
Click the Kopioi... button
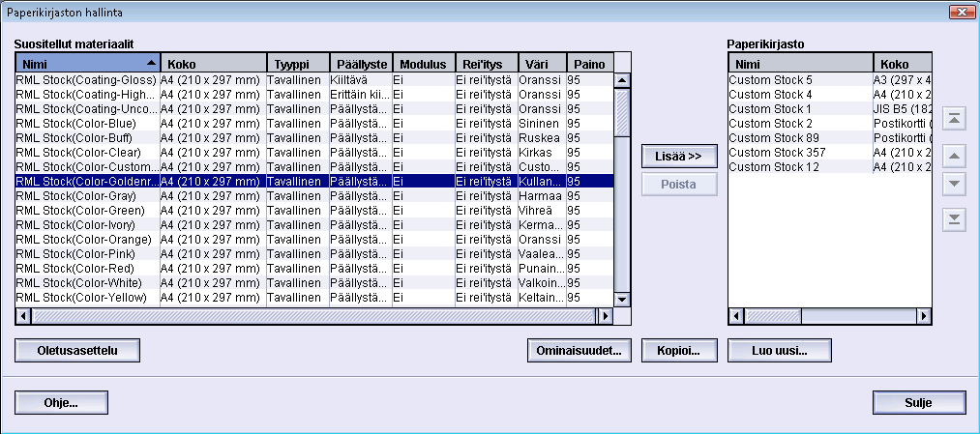tap(679, 350)
